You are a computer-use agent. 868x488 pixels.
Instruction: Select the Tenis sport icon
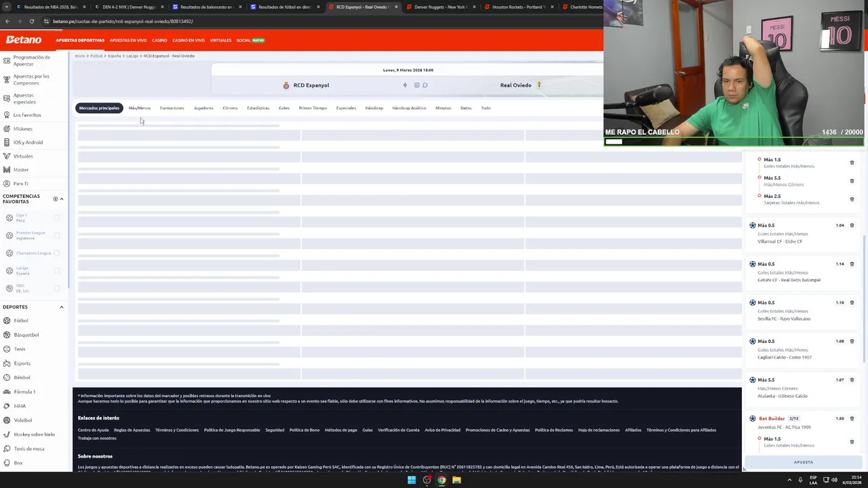click(7, 349)
